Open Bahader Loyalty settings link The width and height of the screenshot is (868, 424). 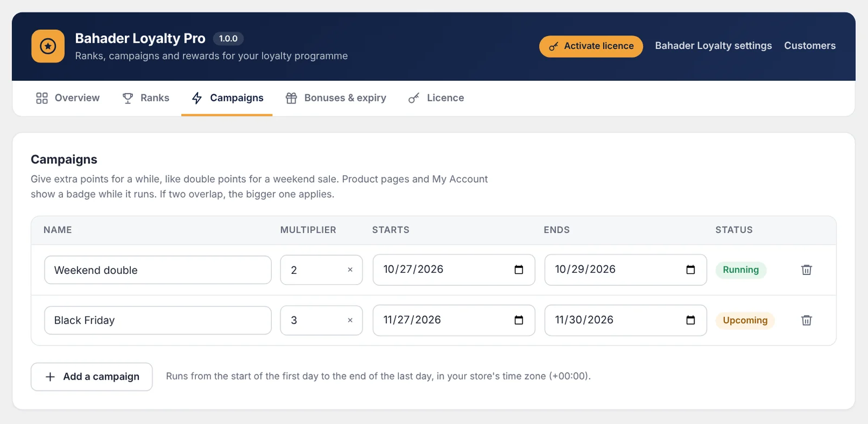pos(713,46)
